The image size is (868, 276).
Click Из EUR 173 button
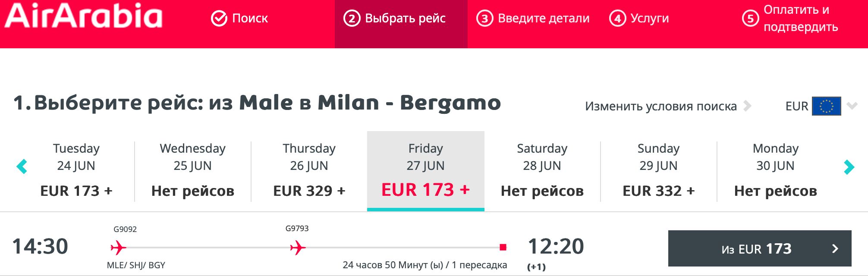coord(760,248)
